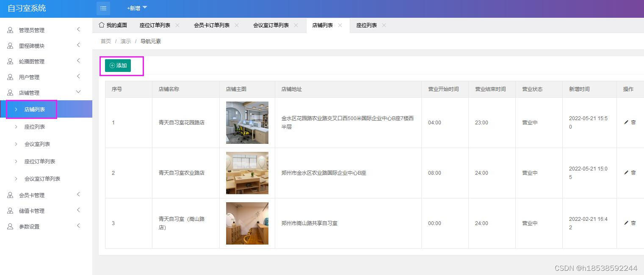Expand the 轮播图管理 menu chevron
Image resolution: width=644 pixels, height=275 pixels.
tap(78, 60)
